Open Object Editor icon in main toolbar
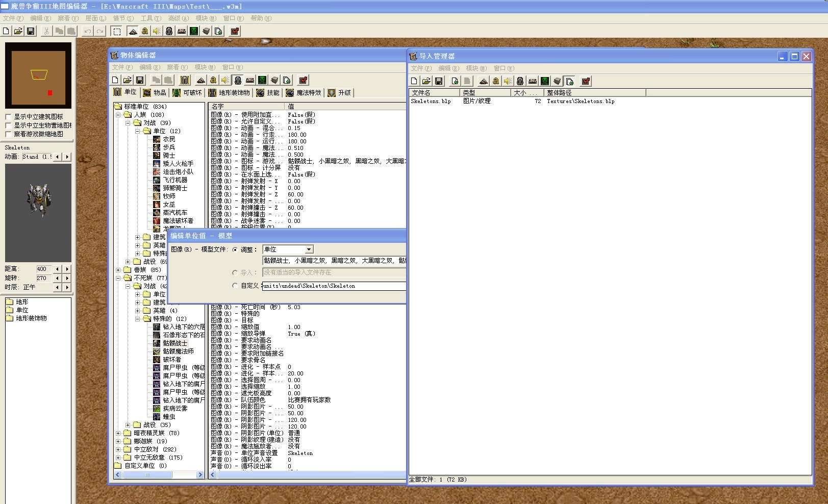 pyautogui.click(x=169, y=31)
